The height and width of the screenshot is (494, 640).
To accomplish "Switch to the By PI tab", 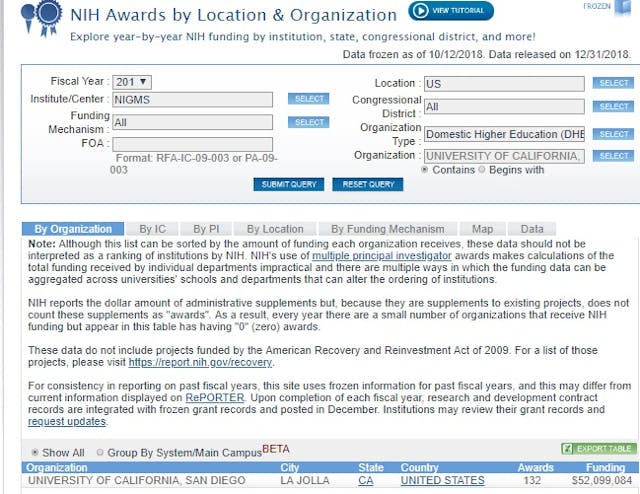I will pos(206,229).
